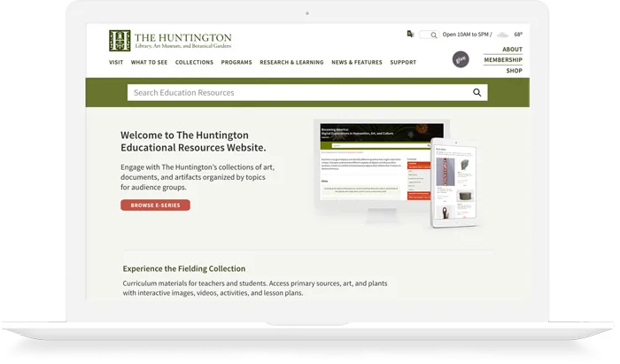620x364 pixels.
Task: Click the 68° temperature reading
Action: click(518, 35)
